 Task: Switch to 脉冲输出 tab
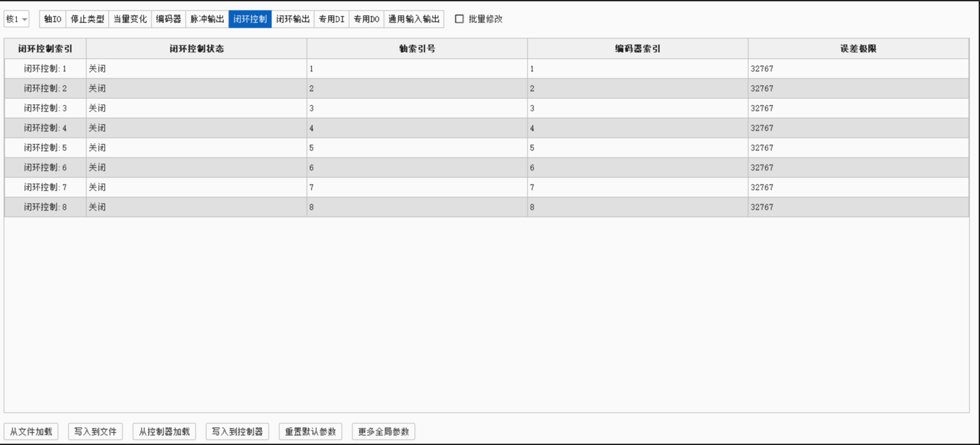click(x=207, y=19)
